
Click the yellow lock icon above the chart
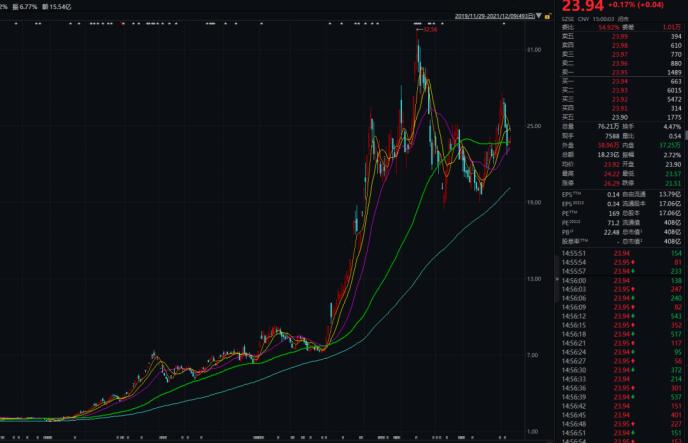tap(547, 17)
